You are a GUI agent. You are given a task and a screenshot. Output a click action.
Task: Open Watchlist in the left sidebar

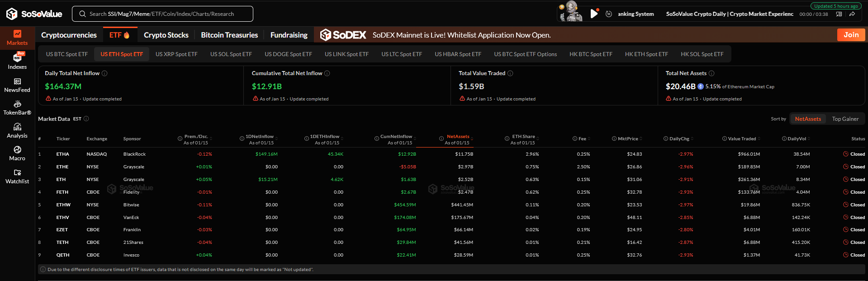[x=17, y=176]
